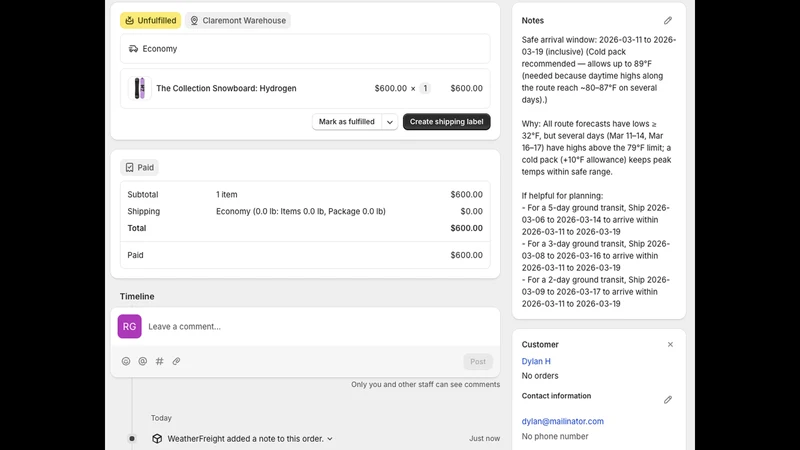The image size is (800, 450).
Task: Click Create shipping label button
Action: [x=446, y=121]
